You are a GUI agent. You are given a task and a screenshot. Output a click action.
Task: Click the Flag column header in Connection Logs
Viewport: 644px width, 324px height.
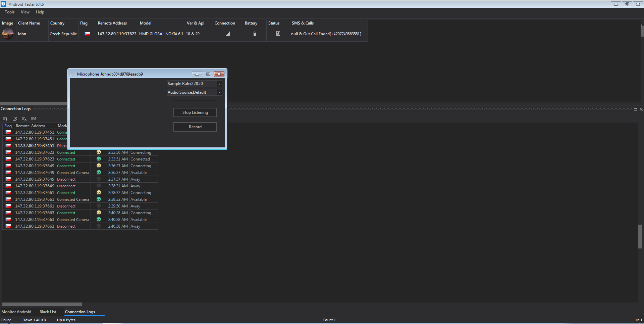point(8,126)
